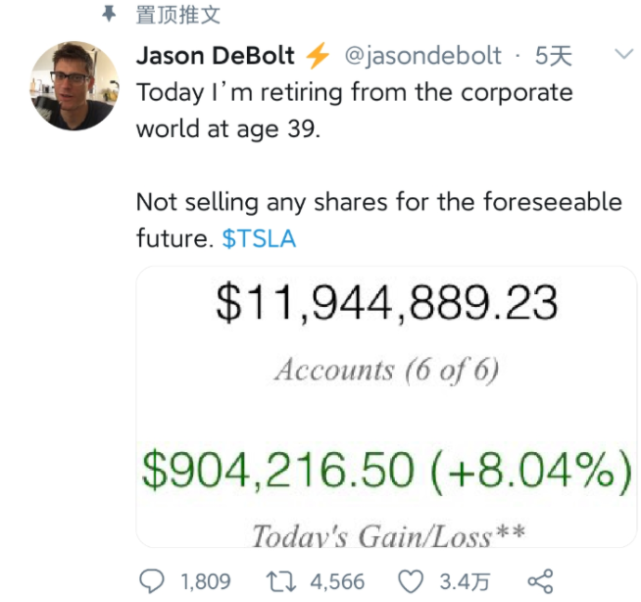
Task: Open the $TSLA cashtag link
Action: click(259, 240)
